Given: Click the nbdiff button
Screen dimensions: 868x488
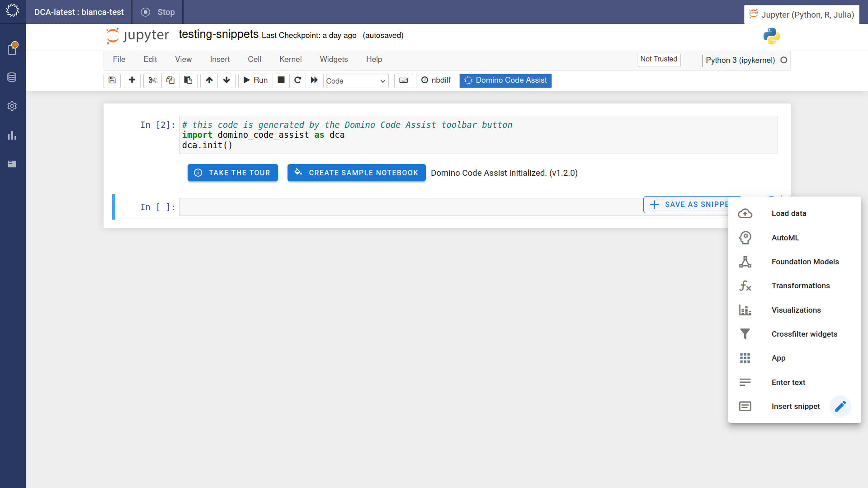Looking at the screenshot, I should (436, 80).
